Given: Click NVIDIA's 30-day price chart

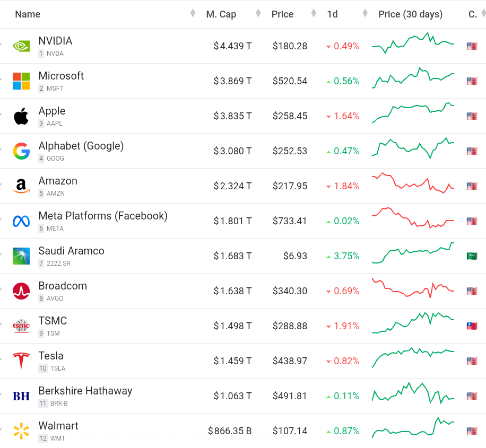Looking at the screenshot, I should (413, 43).
